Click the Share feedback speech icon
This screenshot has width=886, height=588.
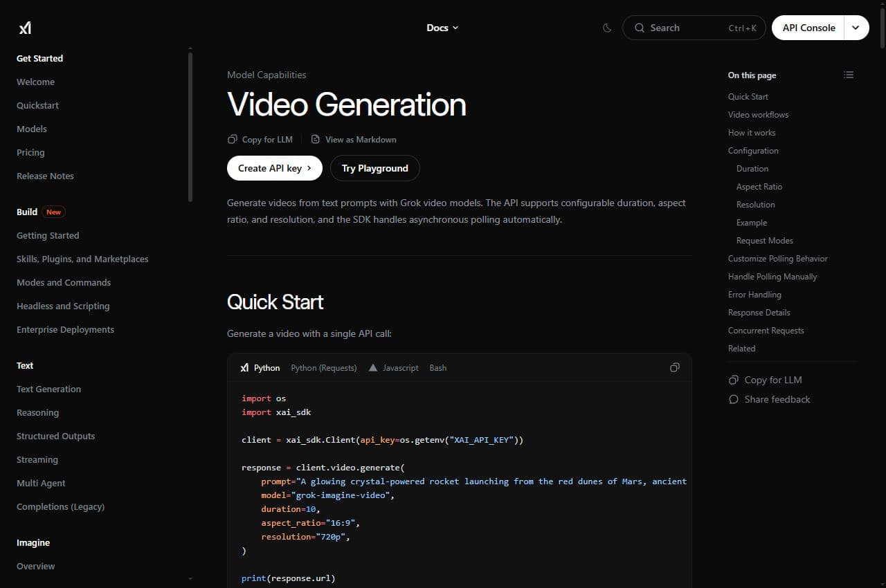[x=734, y=399]
